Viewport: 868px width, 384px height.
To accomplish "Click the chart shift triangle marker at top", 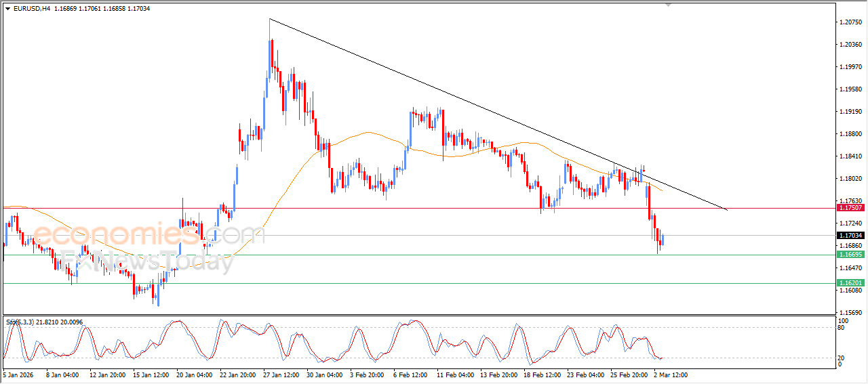I will coord(669,5).
